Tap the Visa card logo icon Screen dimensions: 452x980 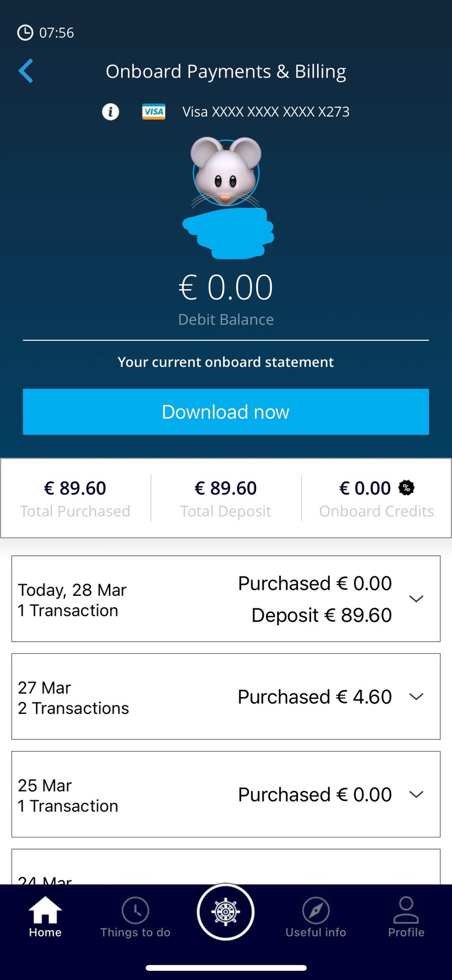tap(154, 111)
